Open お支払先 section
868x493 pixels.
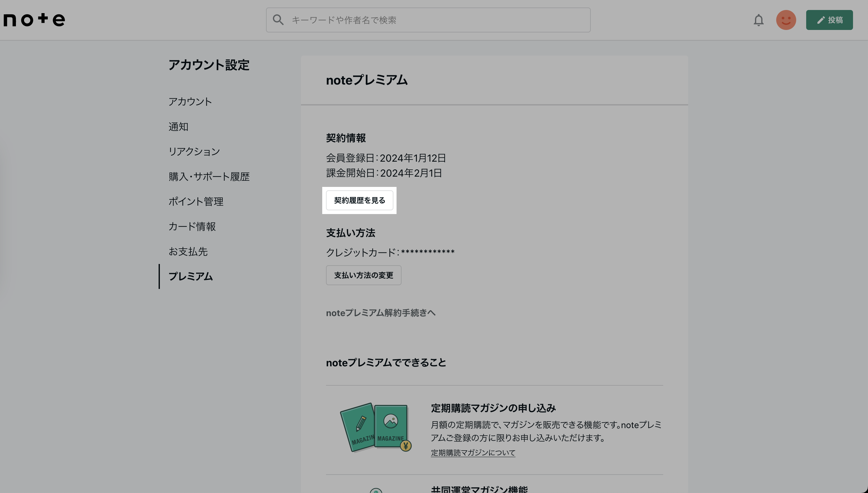188,251
